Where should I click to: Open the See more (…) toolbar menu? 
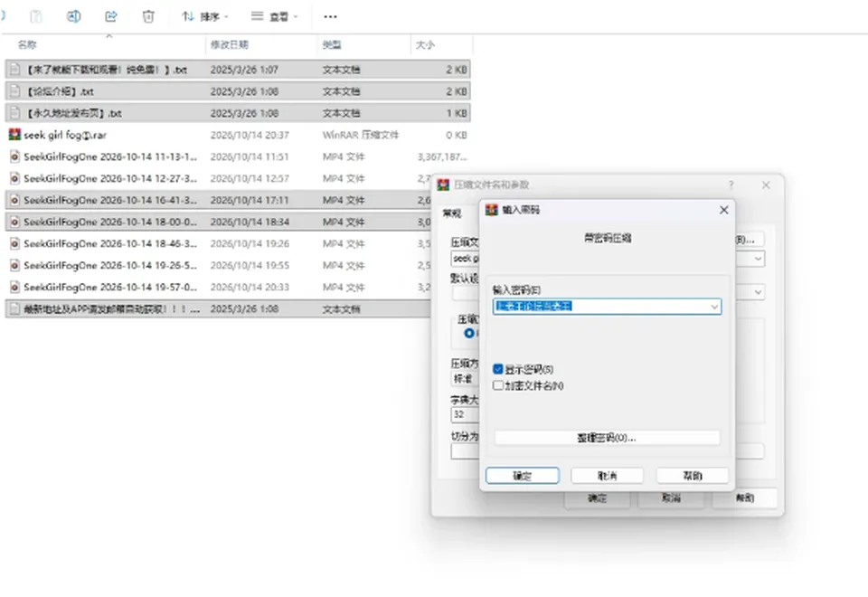[331, 16]
